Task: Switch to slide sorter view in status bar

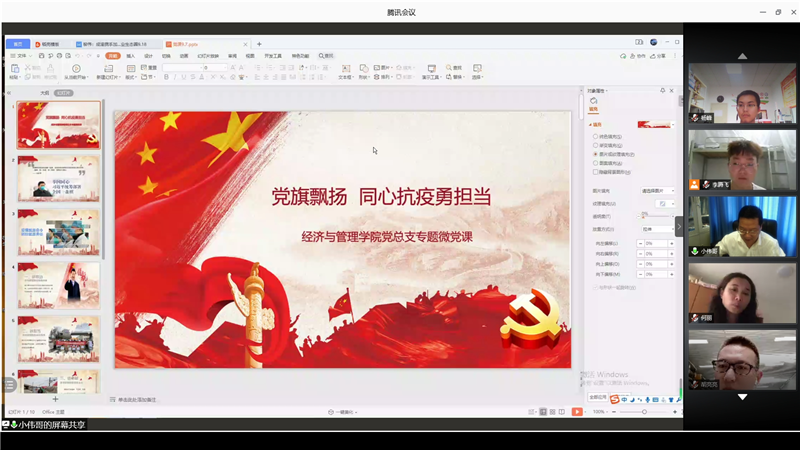Action: tap(553, 412)
